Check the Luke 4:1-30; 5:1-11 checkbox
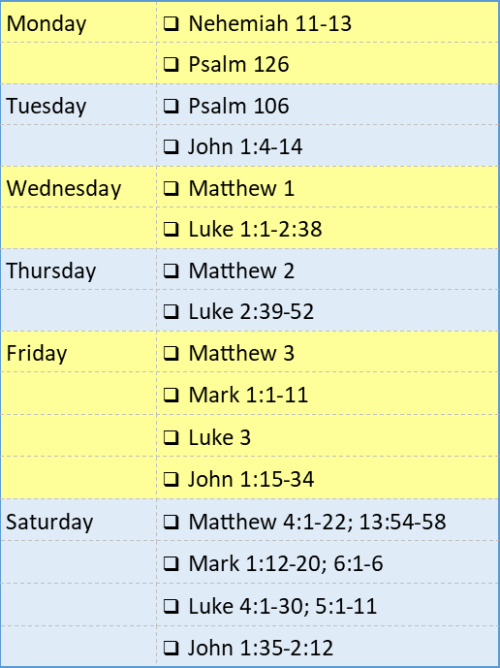Screen dimensions: 500x668 tap(171, 606)
